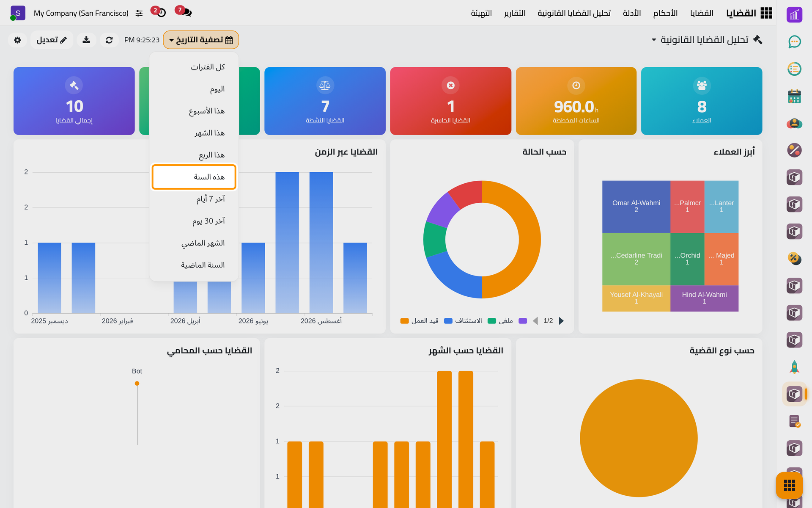The height and width of the screenshot is (508, 812).
Task: Open the التهيئة top menu
Action: 481,13
